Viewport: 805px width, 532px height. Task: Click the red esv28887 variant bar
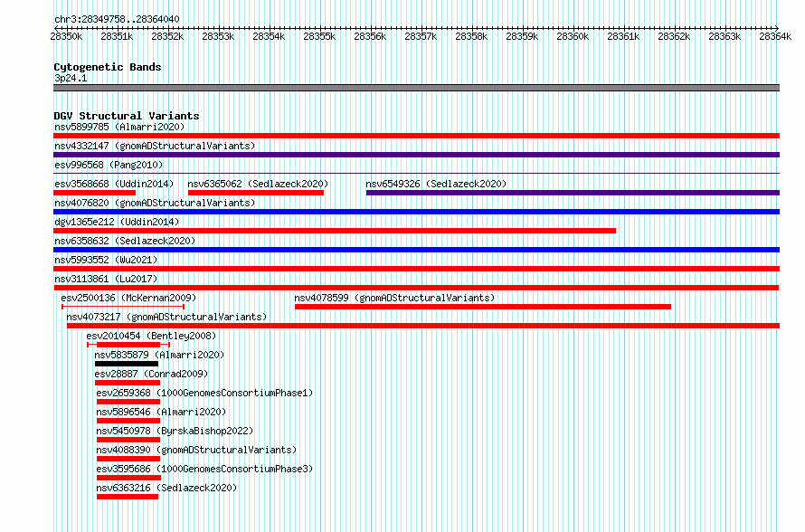click(128, 383)
